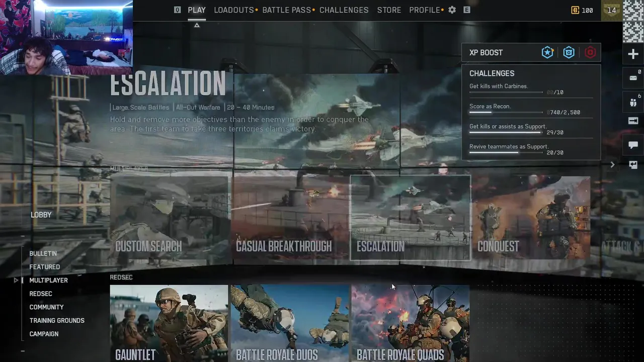Click the return arrow icon
The height and width of the screenshot is (362, 644).
(633, 165)
